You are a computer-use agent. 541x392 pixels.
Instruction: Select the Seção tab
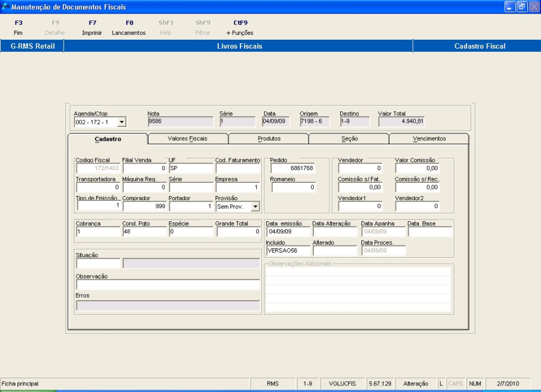tap(349, 139)
